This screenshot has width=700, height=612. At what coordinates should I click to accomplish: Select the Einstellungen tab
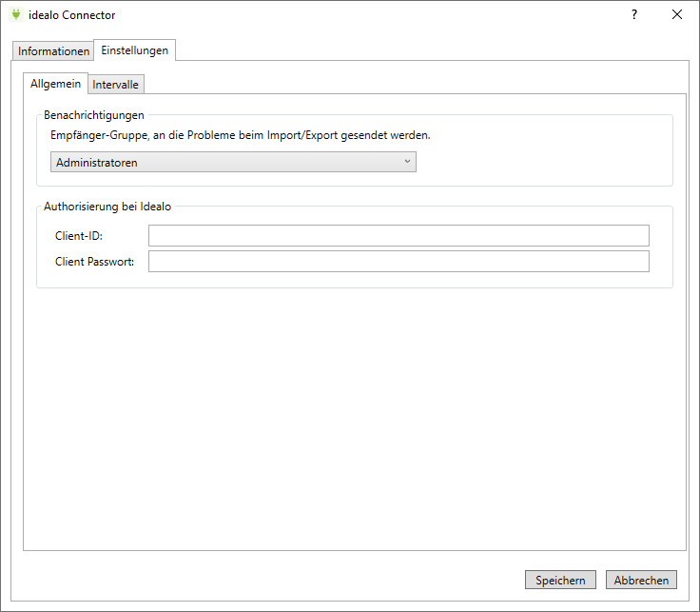click(134, 50)
